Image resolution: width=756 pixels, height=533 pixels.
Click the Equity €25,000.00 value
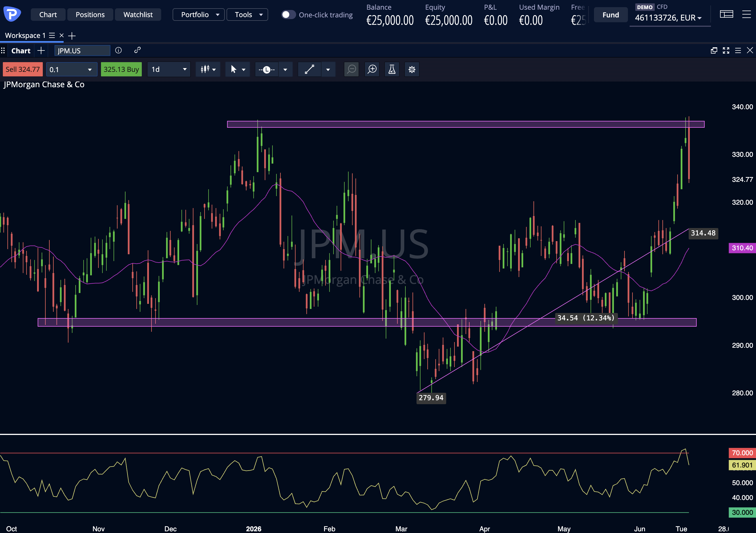point(449,21)
